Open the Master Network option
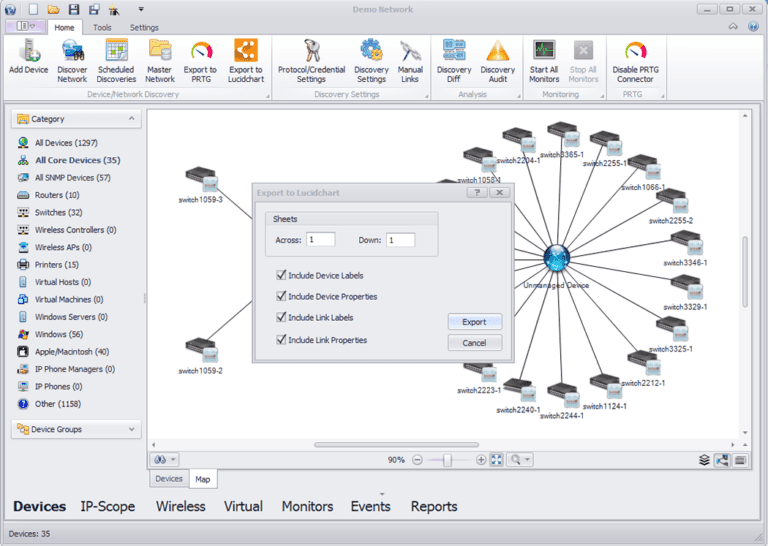The height and width of the screenshot is (546, 768). tap(160, 61)
